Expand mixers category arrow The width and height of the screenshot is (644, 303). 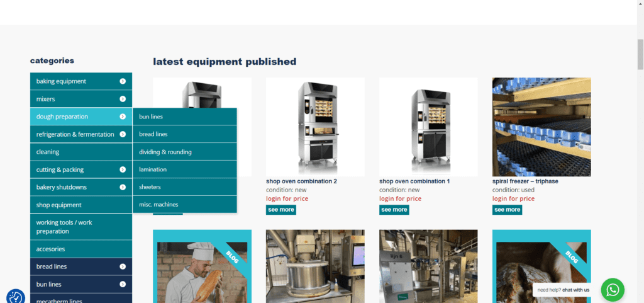123,99
